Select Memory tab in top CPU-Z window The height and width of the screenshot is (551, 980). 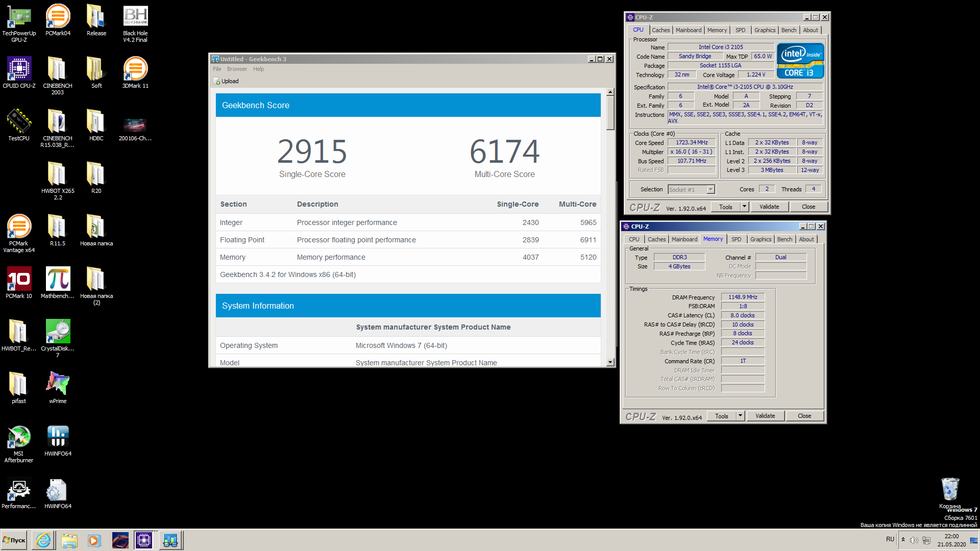point(717,30)
